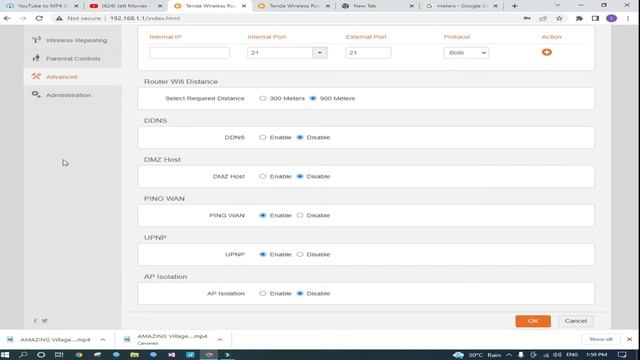Click the Internal Port field showing 21
The width and height of the screenshot is (640, 360).
[280, 53]
